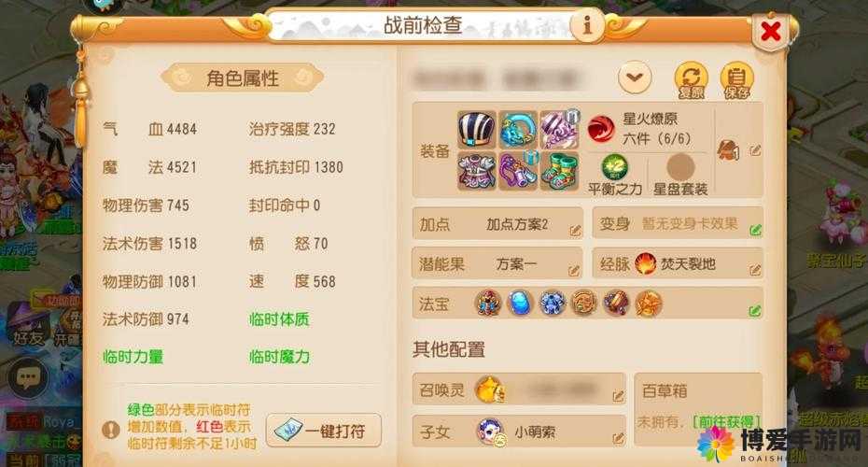Toggle green edit mark on 法宝 row

754,311
